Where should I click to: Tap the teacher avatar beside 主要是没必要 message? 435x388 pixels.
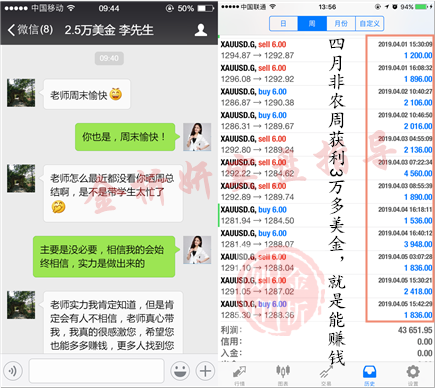[197, 250]
